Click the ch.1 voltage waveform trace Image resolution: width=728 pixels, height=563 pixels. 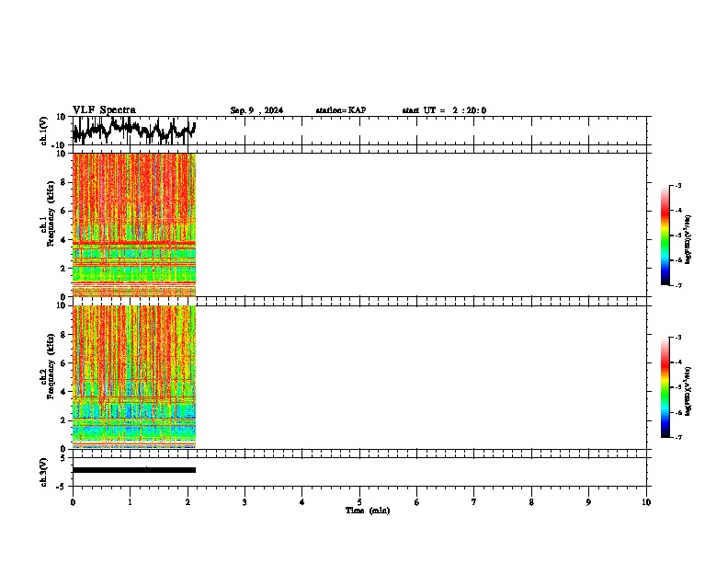[x=133, y=131]
